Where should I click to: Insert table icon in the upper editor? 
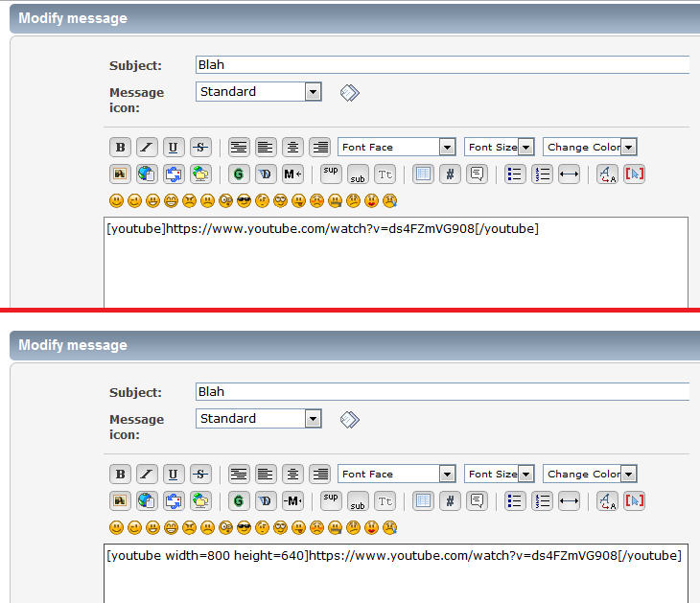tap(423, 174)
